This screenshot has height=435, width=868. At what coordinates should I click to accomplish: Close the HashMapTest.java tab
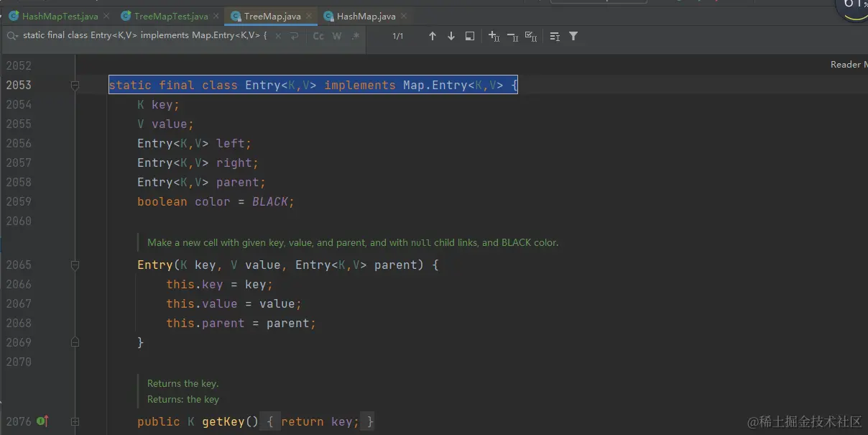click(106, 16)
